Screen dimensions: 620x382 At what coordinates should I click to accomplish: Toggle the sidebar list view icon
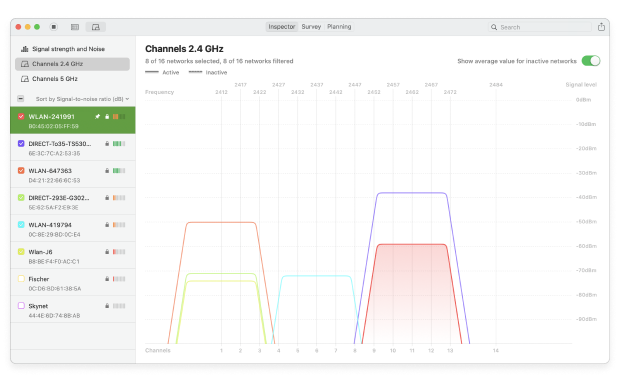[x=75, y=27]
